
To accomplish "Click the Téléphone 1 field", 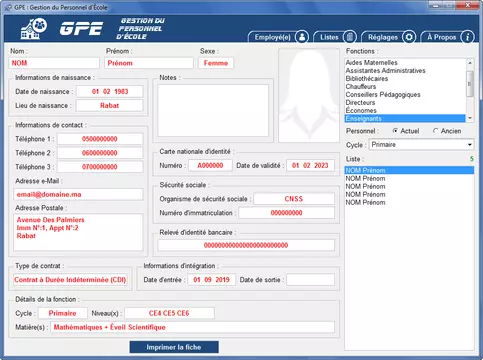I will (100, 139).
